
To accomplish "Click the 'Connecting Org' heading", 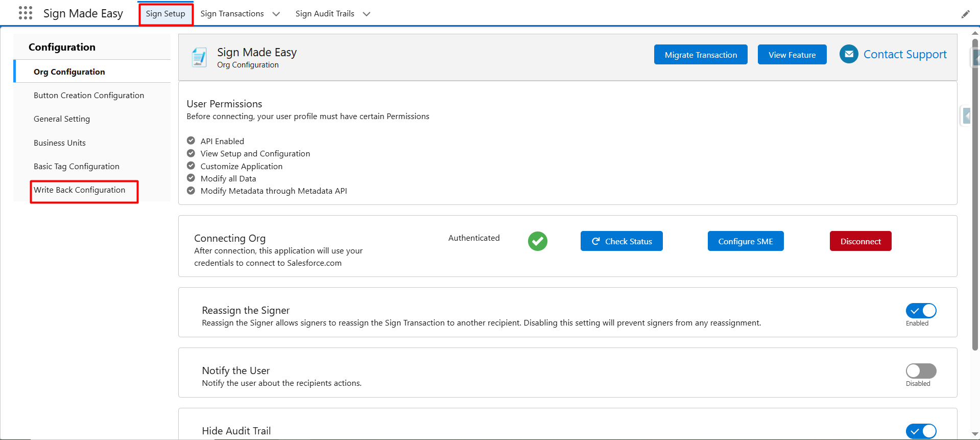I will point(230,238).
